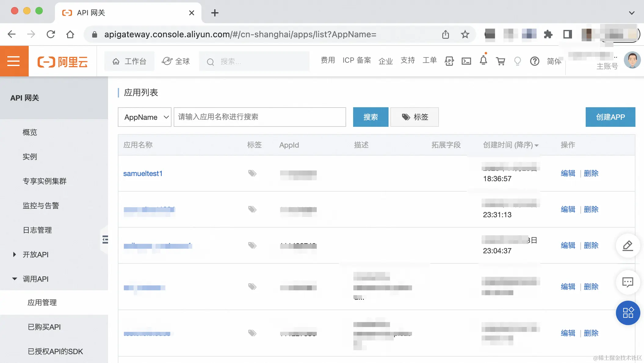This screenshot has width=644, height=363.
Task: Click the 创建APP button
Action: click(x=610, y=117)
